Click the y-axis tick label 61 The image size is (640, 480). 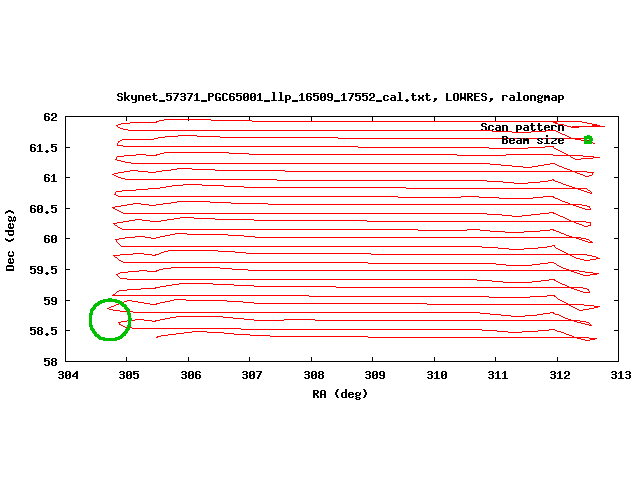51,178
